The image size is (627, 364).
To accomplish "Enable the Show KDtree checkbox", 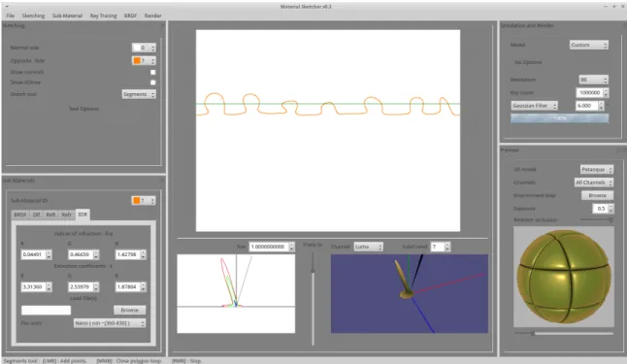I will pyautogui.click(x=152, y=83).
